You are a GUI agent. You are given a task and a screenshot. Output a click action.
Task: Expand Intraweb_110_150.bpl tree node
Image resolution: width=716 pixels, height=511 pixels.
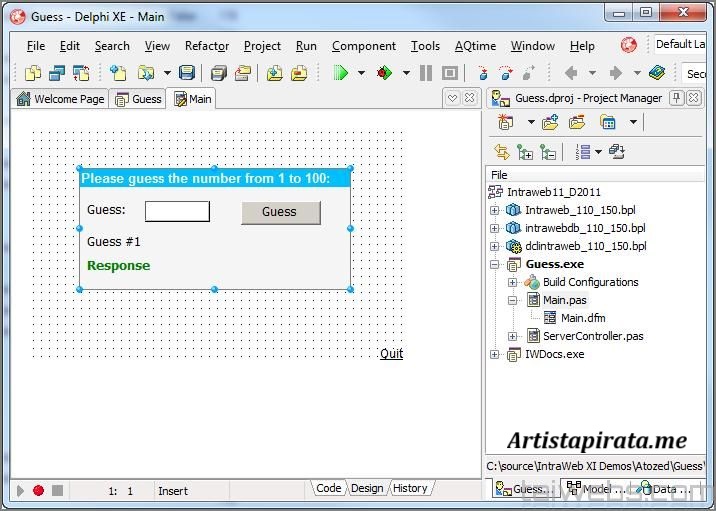click(495, 210)
